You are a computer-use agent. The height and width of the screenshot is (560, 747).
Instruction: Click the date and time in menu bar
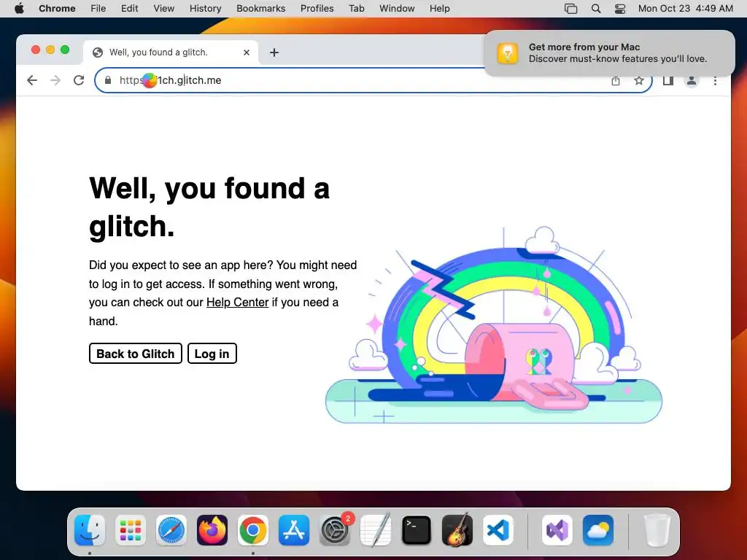(x=685, y=9)
